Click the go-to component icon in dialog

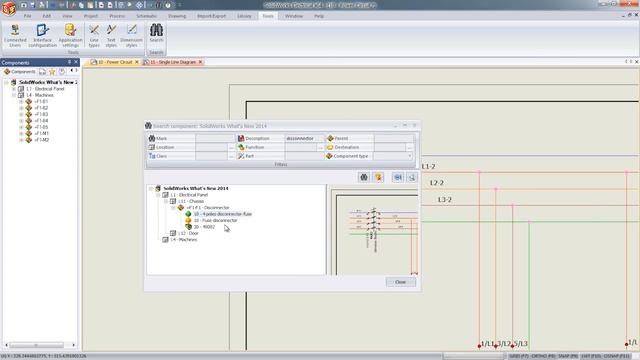pos(398,177)
